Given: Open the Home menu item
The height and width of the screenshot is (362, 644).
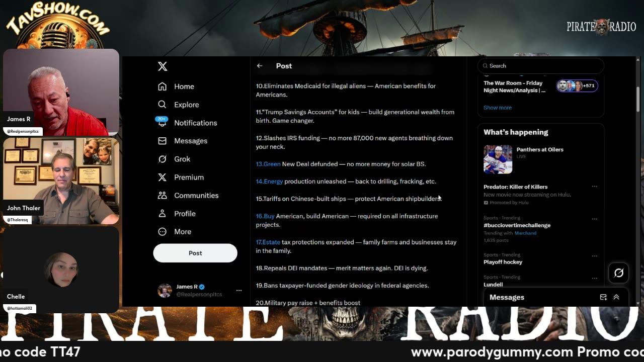Looking at the screenshot, I should click(x=184, y=86).
